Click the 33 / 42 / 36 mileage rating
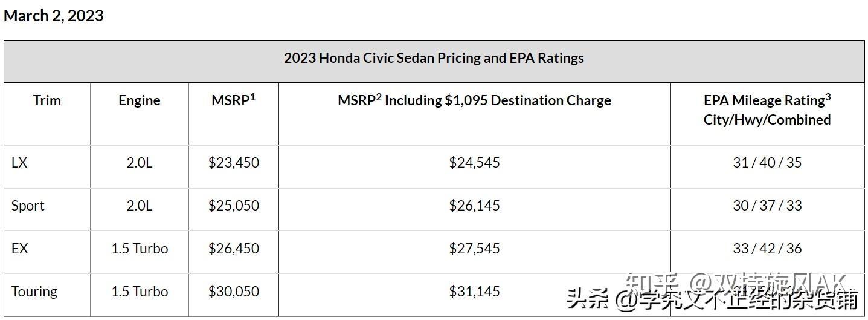 (x=767, y=249)
